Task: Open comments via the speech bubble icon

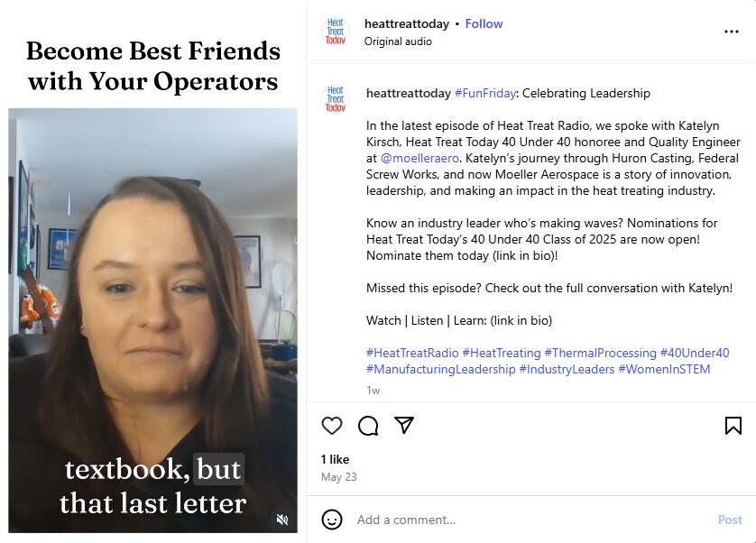Action: tap(368, 426)
